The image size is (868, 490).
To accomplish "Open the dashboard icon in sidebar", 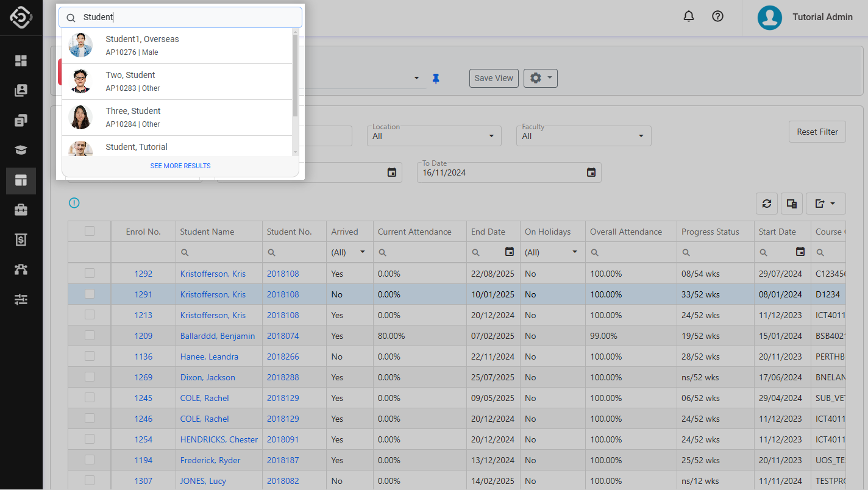I will coord(21,60).
